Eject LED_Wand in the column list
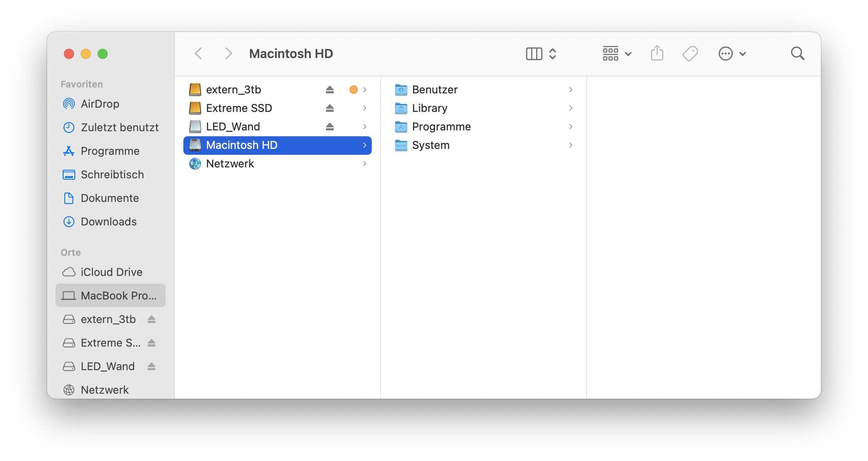 pyautogui.click(x=330, y=127)
